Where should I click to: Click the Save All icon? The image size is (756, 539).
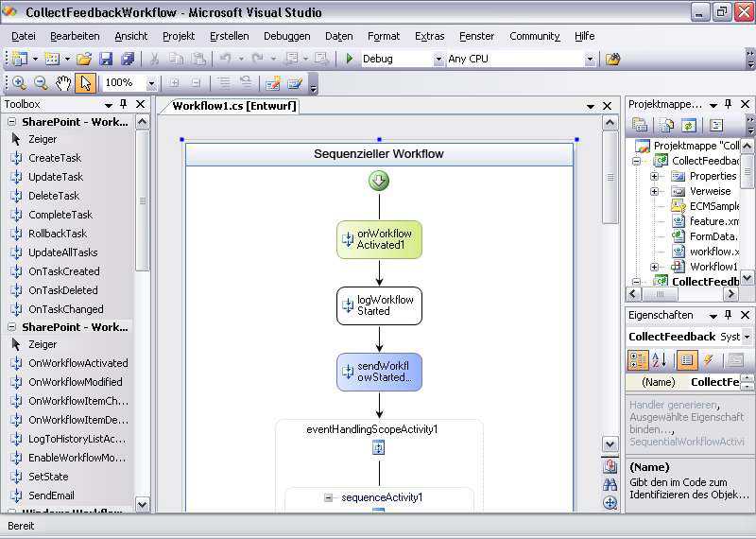pos(128,59)
